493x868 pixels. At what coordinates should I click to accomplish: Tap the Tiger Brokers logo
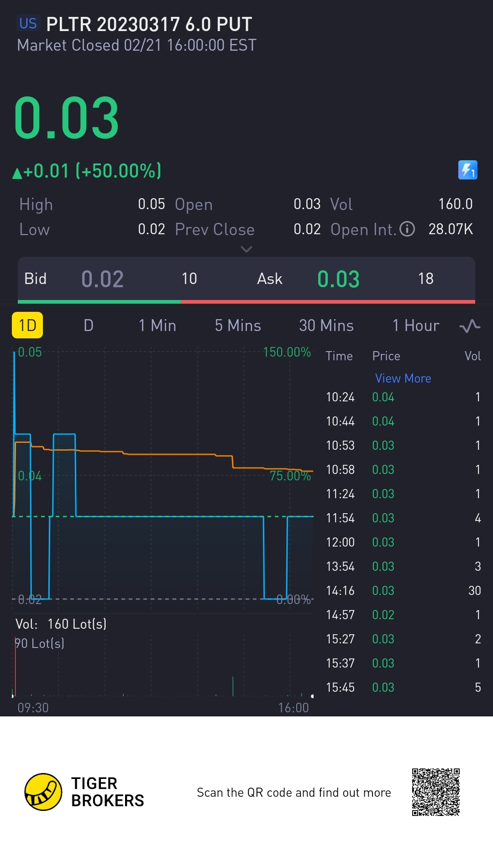pos(43,792)
